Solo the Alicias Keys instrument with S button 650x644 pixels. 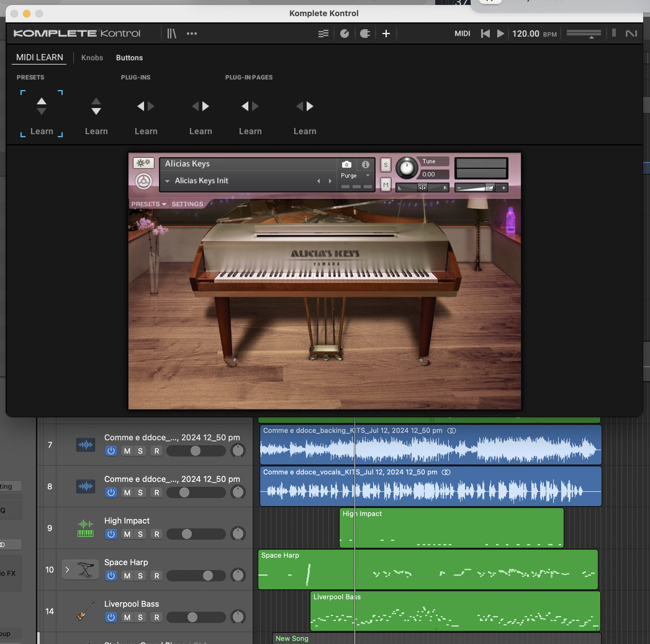[x=386, y=165]
